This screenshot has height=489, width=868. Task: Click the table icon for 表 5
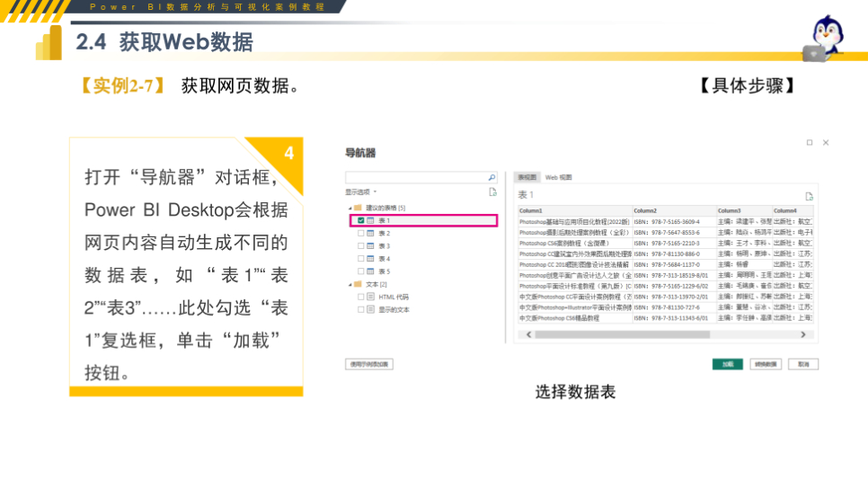370,271
